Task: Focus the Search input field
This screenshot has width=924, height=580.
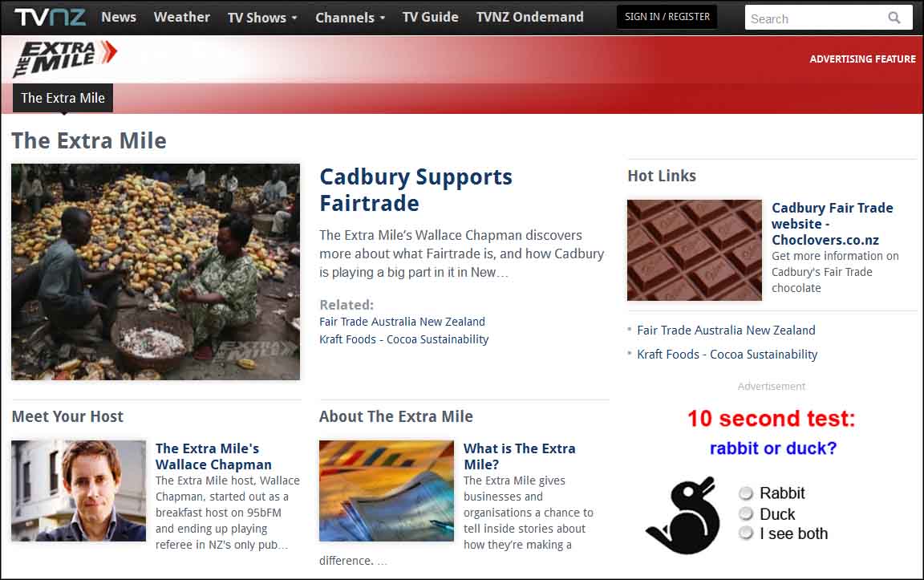Action: click(x=816, y=18)
